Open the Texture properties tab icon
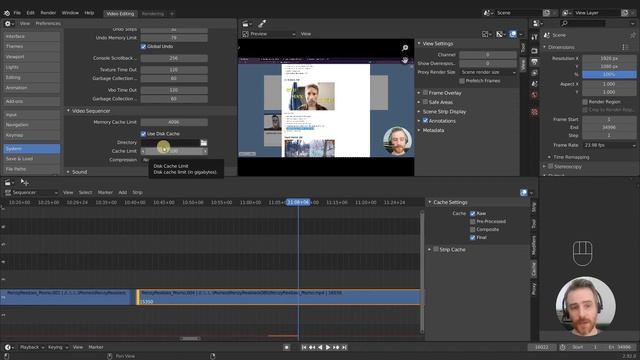 point(534,112)
